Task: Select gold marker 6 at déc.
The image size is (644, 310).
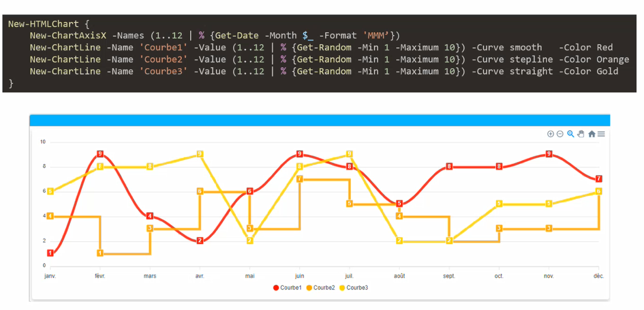Action: 599,191
